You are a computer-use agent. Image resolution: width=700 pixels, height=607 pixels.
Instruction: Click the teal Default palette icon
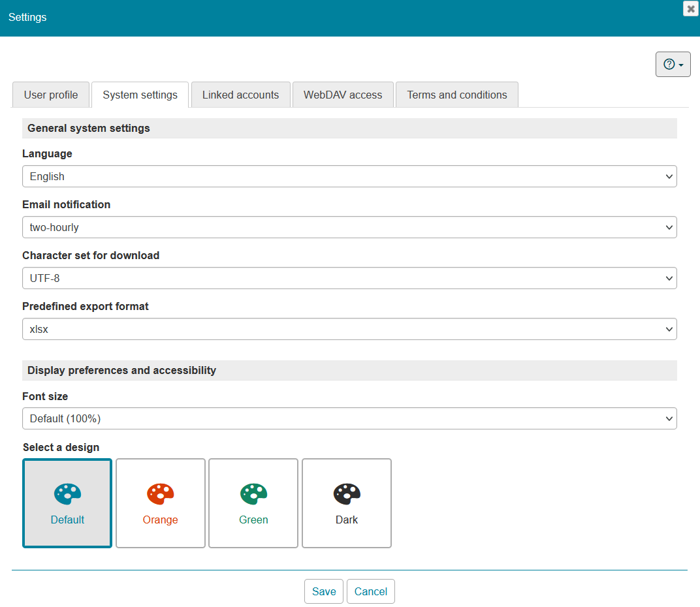pos(67,494)
